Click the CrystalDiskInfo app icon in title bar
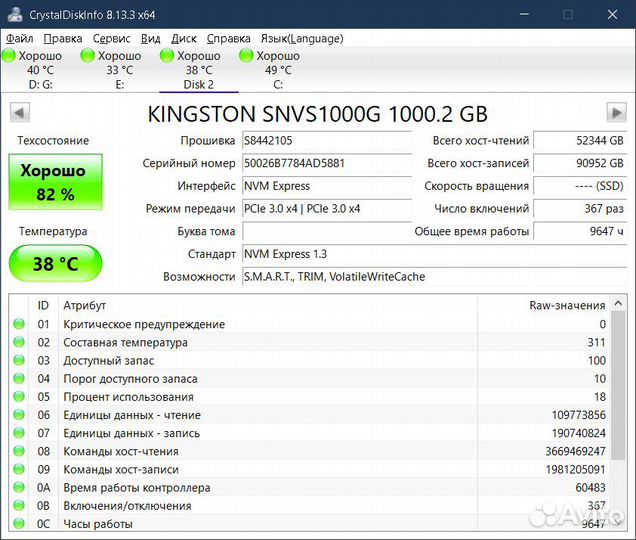636x540 pixels. coord(15,15)
